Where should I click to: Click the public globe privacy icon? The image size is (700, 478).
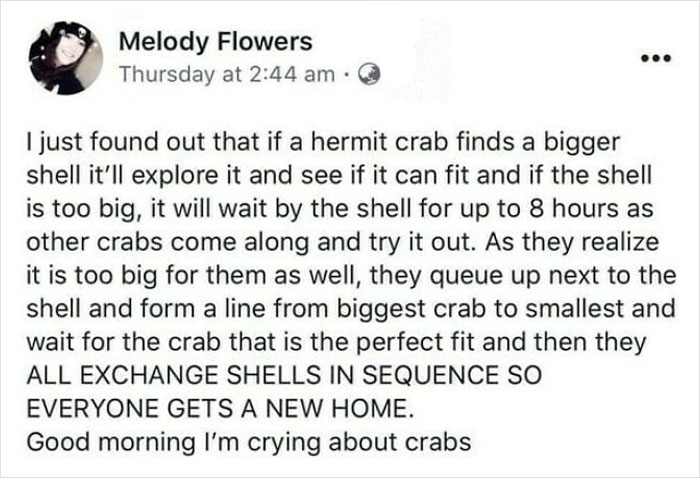tap(368, 74)
